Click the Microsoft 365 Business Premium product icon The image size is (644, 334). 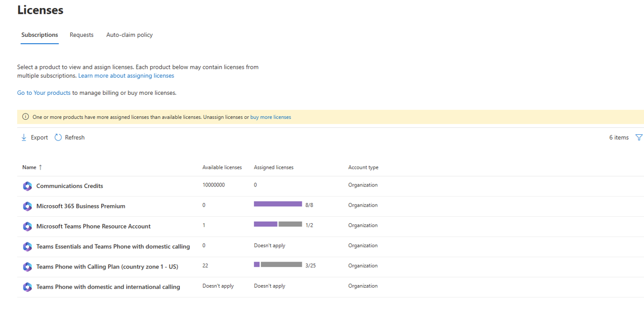pos(27,206)
